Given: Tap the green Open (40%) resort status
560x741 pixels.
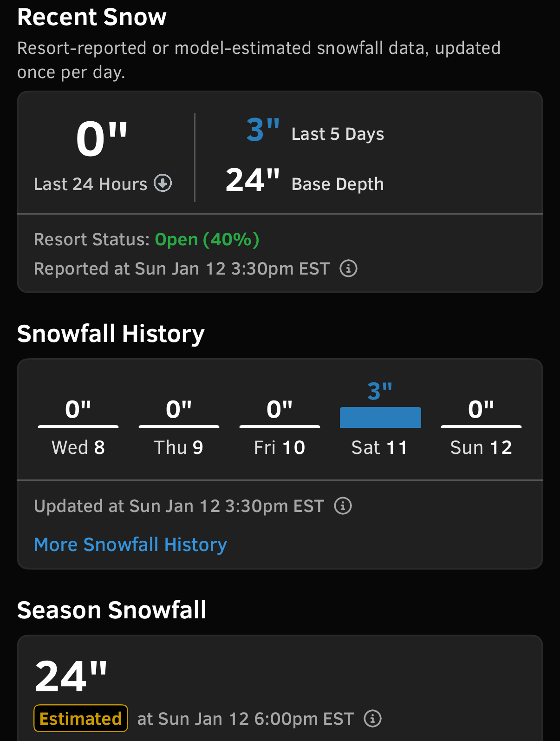Looking at the screenshot, I should point(207,239).
